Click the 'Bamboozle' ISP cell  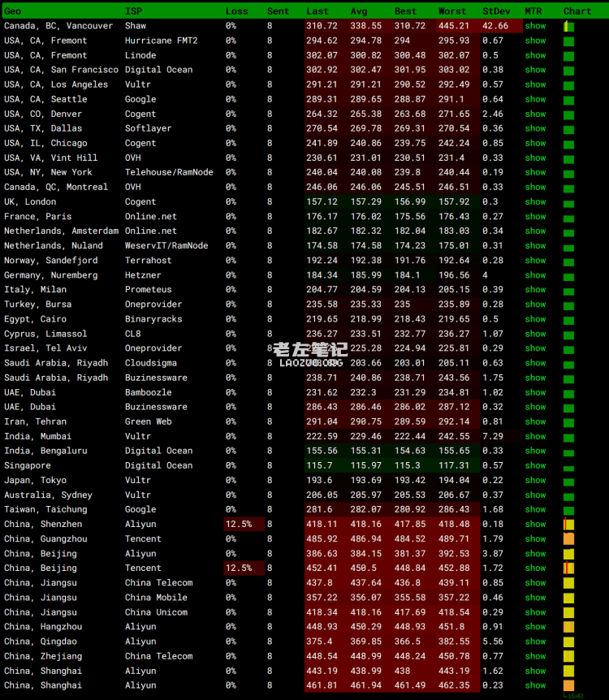pyautogui.click(x=149, y=392)
